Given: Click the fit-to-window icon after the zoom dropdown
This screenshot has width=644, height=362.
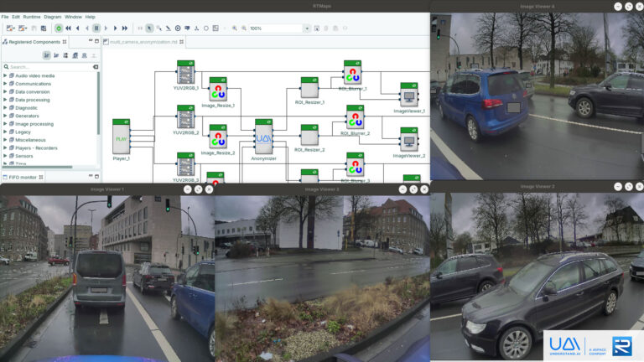Looking at the screenshot, I should pos(317,28).
